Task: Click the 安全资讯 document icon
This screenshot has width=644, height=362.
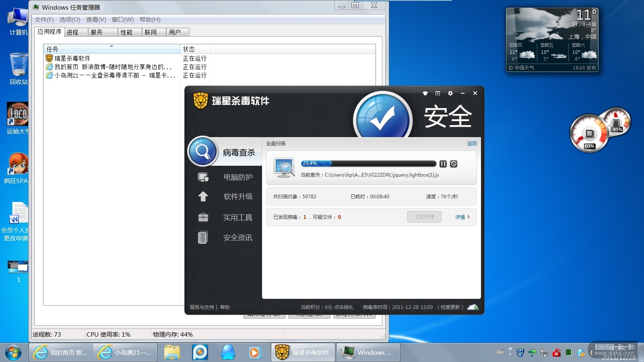Action: point(203,238)
